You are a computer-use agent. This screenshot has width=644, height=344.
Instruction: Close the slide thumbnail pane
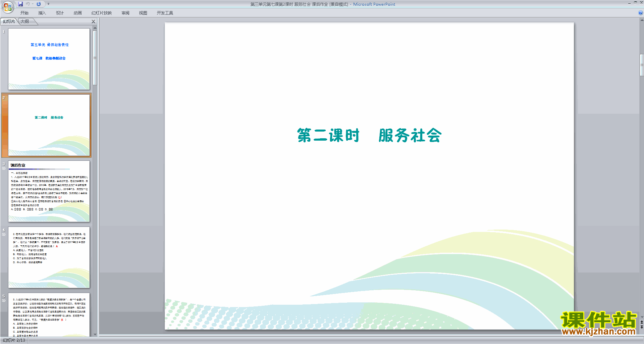coord(94,21)
